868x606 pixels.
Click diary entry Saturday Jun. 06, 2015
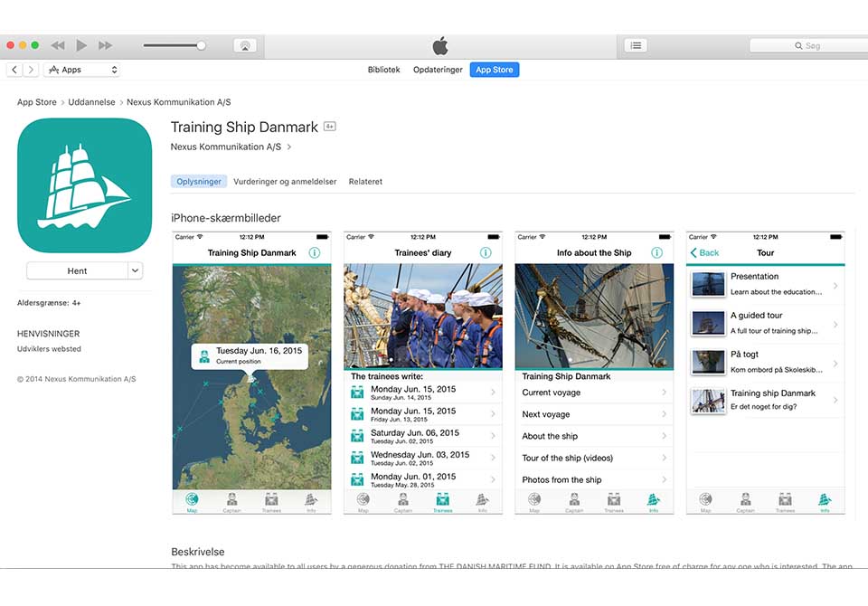point(423,436)
